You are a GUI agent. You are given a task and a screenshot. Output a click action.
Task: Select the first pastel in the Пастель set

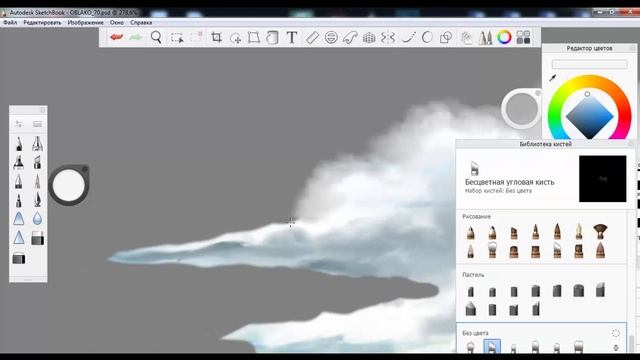(471, 291)
